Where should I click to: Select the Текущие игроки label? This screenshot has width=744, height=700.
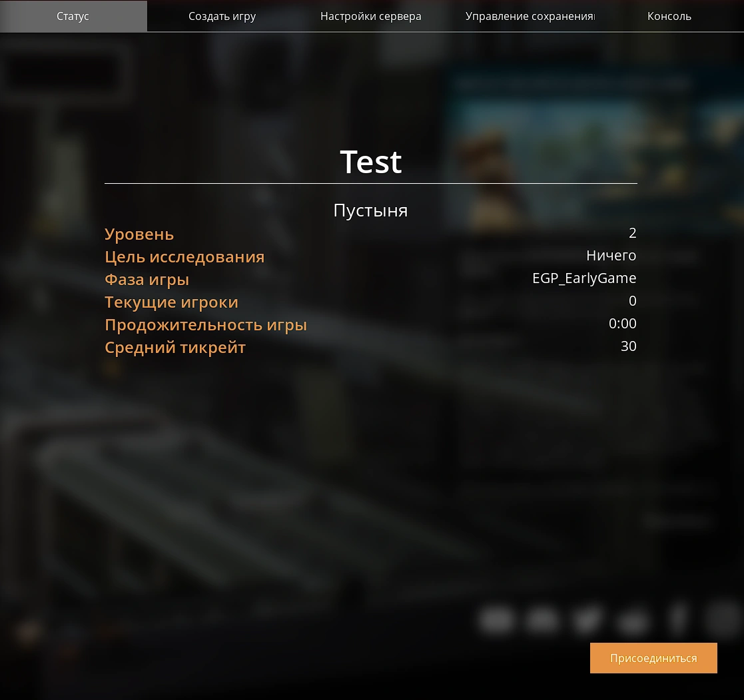(171, 302)
